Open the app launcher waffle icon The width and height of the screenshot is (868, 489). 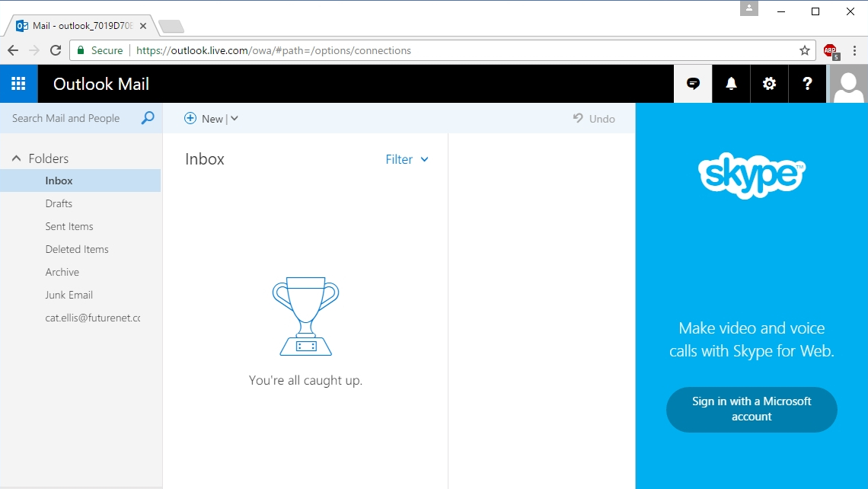point(18,84)
